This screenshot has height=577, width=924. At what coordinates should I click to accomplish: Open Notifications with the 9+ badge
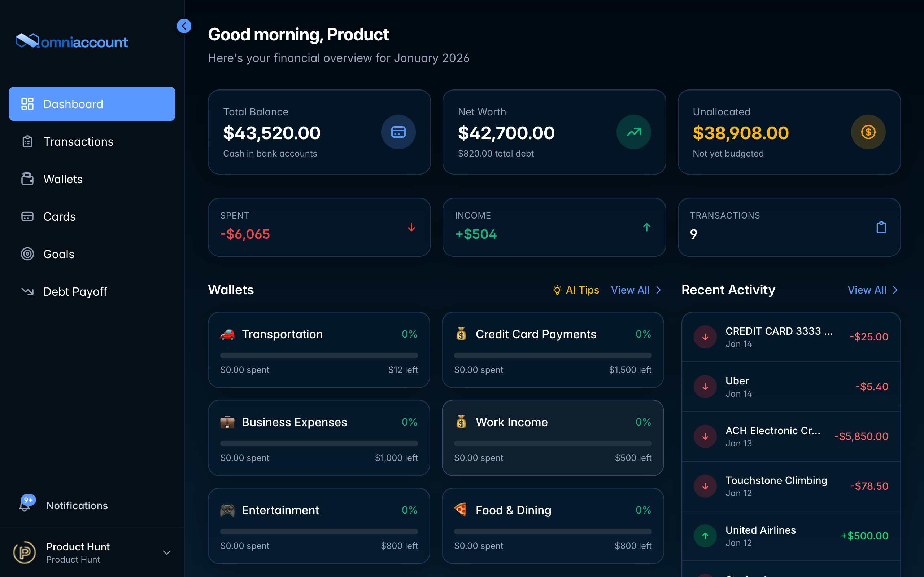[77, 505]
